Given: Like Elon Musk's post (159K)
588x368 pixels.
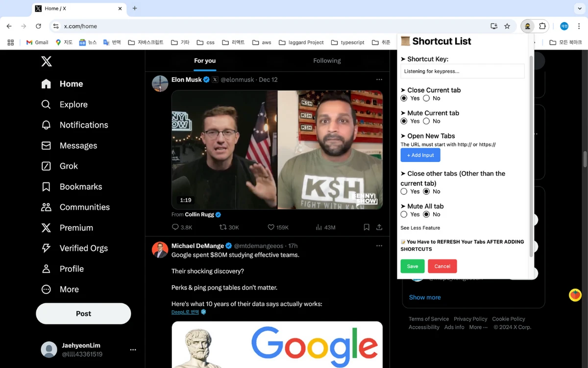Looking at the screenshot, I should tap(278, 227).
